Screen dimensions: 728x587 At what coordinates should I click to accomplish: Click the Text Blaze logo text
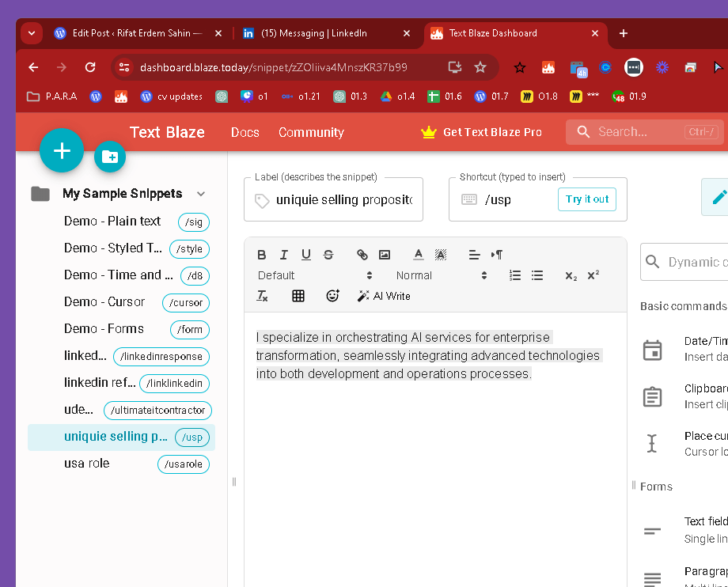pyautogui.click(x=167, y=132)
